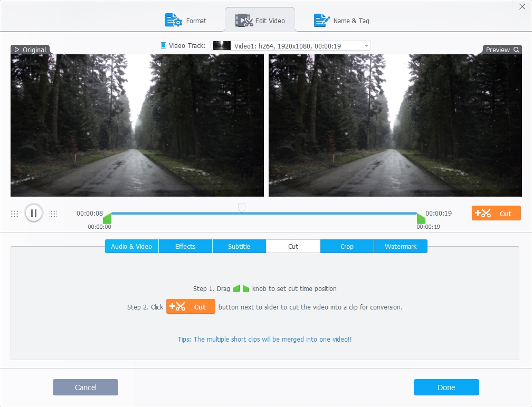
Task: Click the green start cut knob
Action: 107,218
